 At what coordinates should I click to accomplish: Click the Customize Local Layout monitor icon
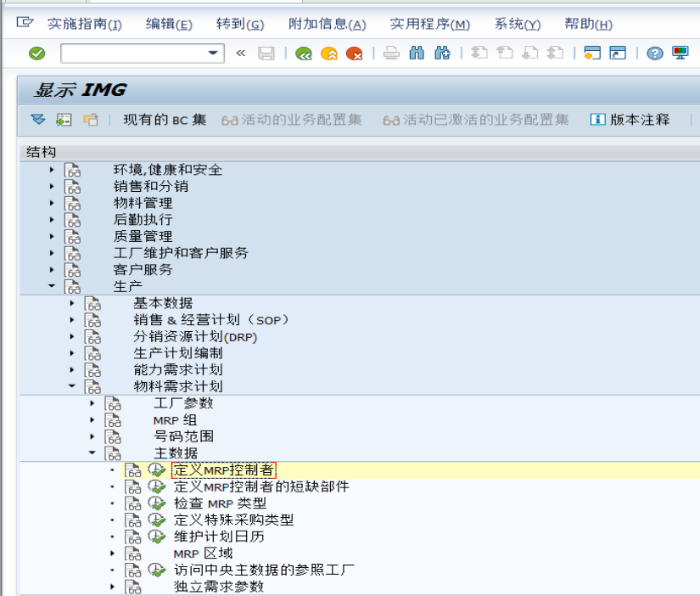[x=680, y=53]
